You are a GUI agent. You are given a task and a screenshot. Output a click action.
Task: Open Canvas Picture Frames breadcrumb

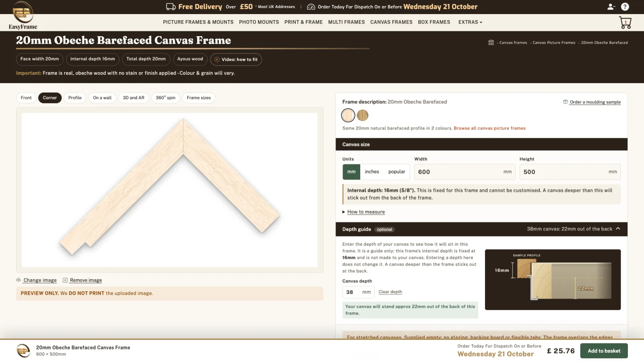[x=554, y=43]
